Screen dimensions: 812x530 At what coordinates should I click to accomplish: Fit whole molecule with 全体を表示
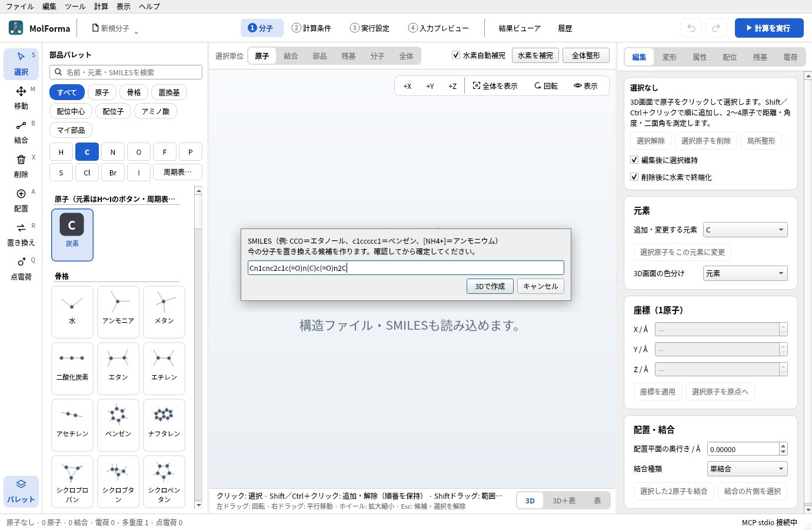495,86
